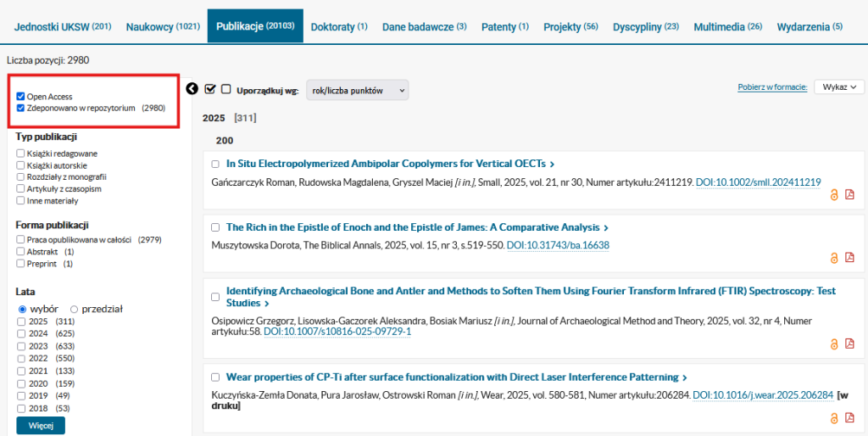
Task: Select checkbox beside Wear properties article
Action: click(x=215, y=377)
